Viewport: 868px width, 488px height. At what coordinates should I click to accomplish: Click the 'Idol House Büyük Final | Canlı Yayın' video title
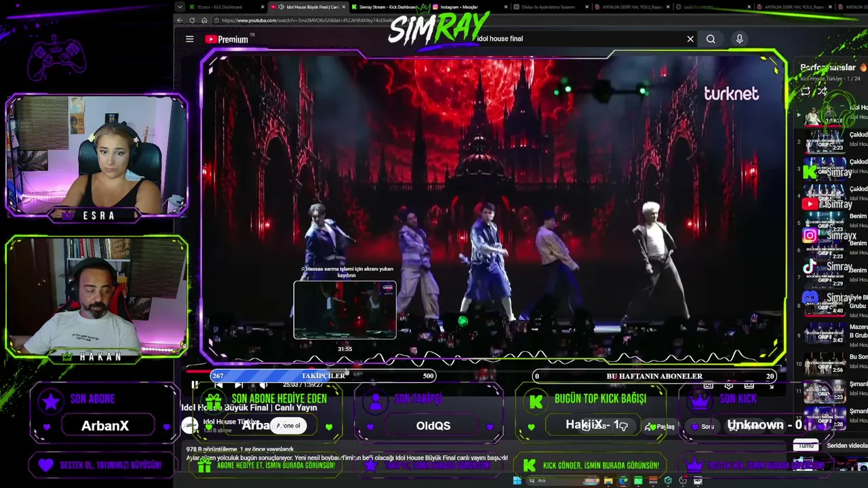click(249, 407)
